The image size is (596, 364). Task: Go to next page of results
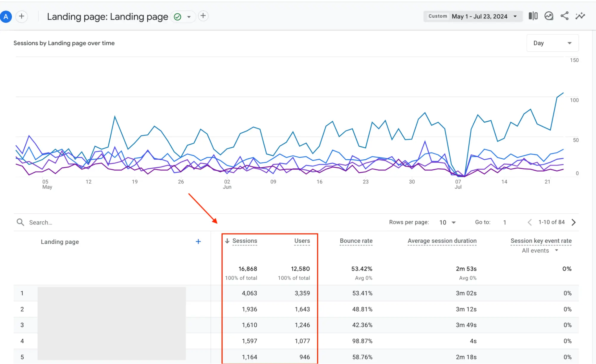tap(574, 222)
